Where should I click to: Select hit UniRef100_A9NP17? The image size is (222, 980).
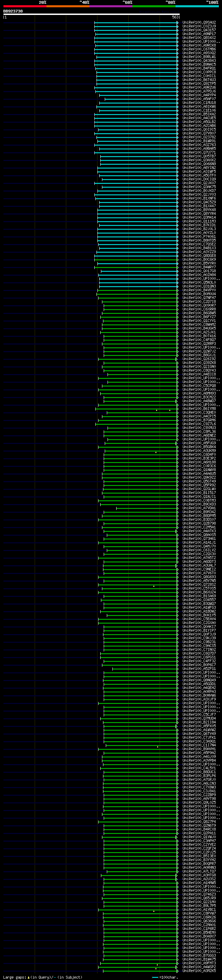[x=199, y=34]
